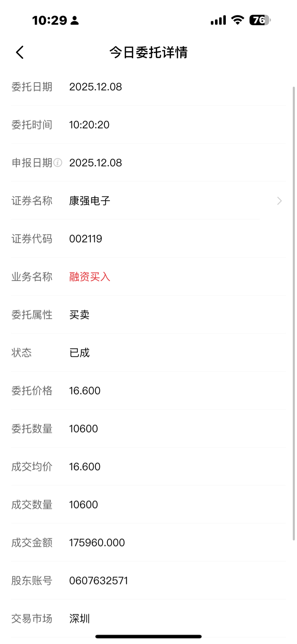Tap the transaction amount 175960.000
The image size is (297, 644).
[97, 543]
